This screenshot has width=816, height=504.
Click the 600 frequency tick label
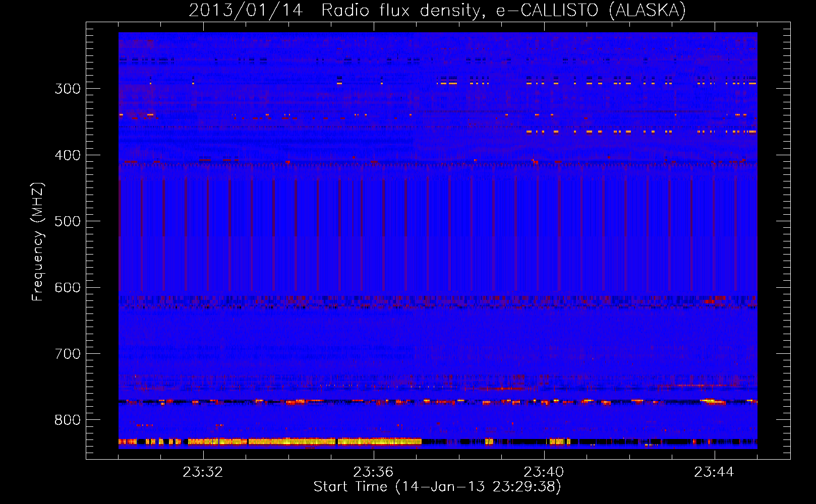coord(68,288)
